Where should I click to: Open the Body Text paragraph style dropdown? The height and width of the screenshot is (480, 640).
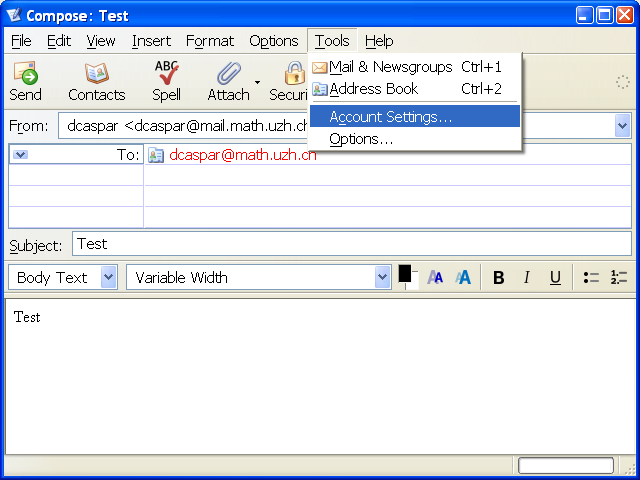[63, 278]
